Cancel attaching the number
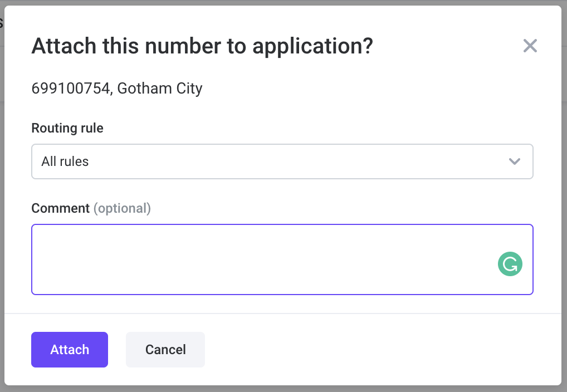The height and width of the screenshot is (392, 567). click(165, 350)
